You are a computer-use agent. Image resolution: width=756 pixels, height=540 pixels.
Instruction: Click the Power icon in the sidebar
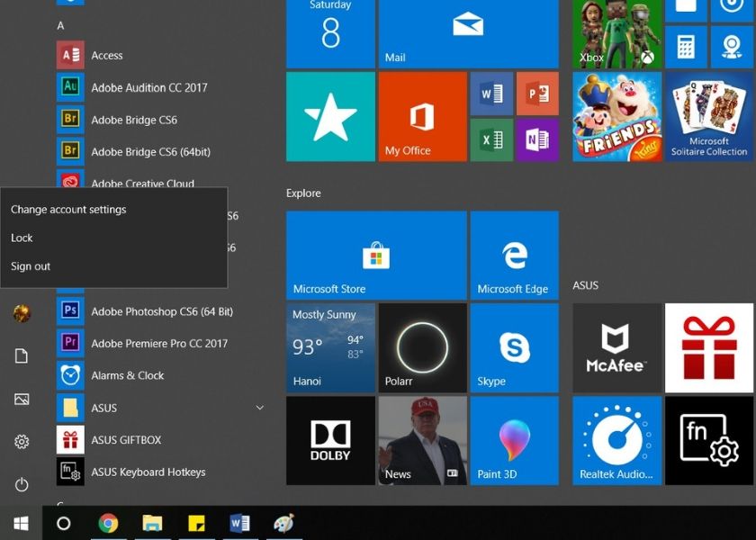[20, 484]
